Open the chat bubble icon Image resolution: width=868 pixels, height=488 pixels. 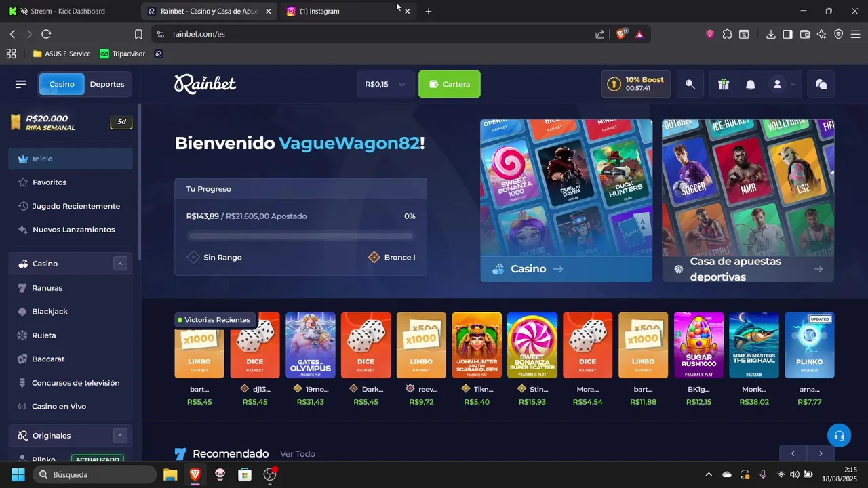(821, 84)
